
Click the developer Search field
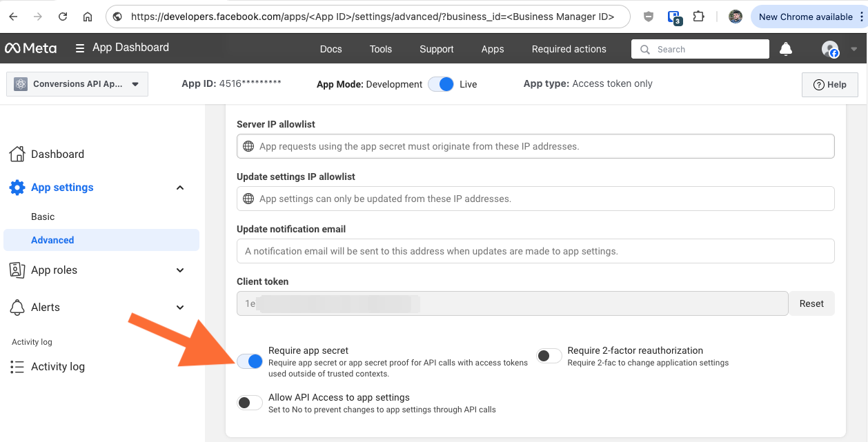[700, 49]
